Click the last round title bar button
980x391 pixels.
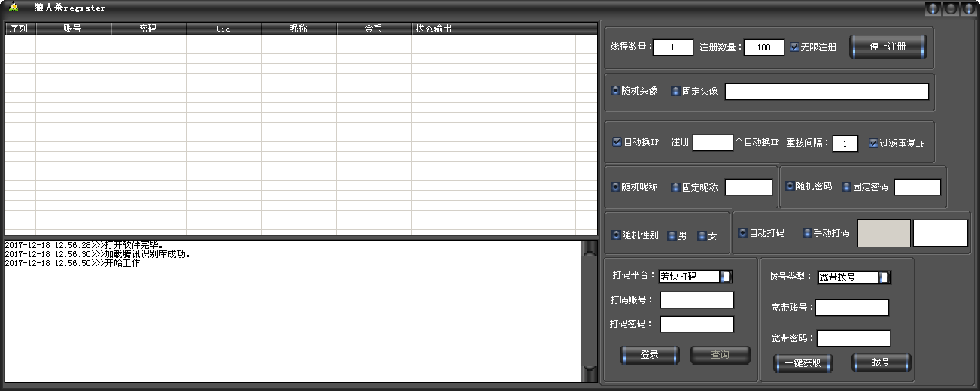coord(968,9)
